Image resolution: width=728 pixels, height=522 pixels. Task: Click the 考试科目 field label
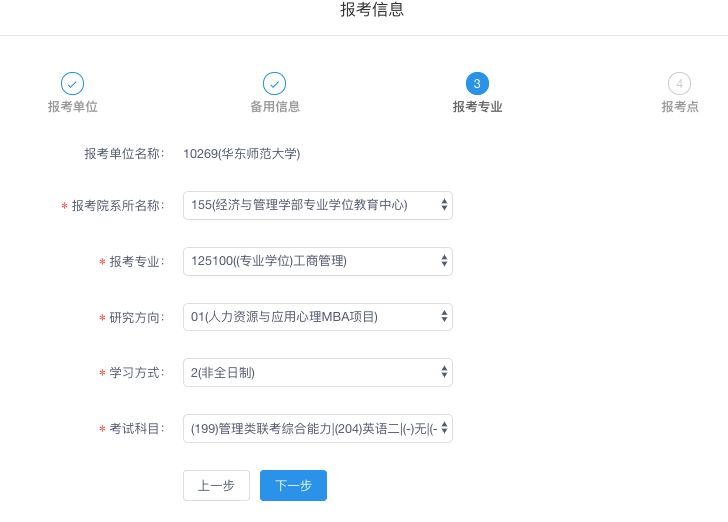(x=136, y=430)
